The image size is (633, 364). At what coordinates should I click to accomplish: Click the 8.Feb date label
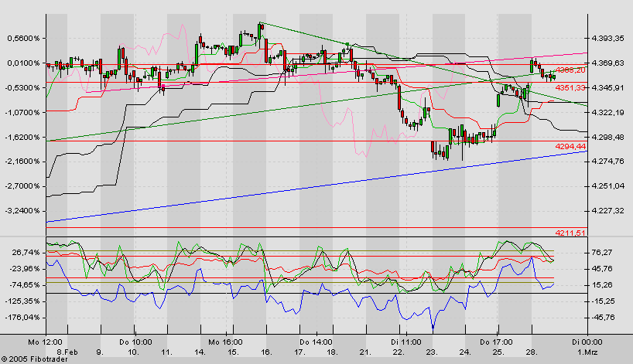(67, 352)
